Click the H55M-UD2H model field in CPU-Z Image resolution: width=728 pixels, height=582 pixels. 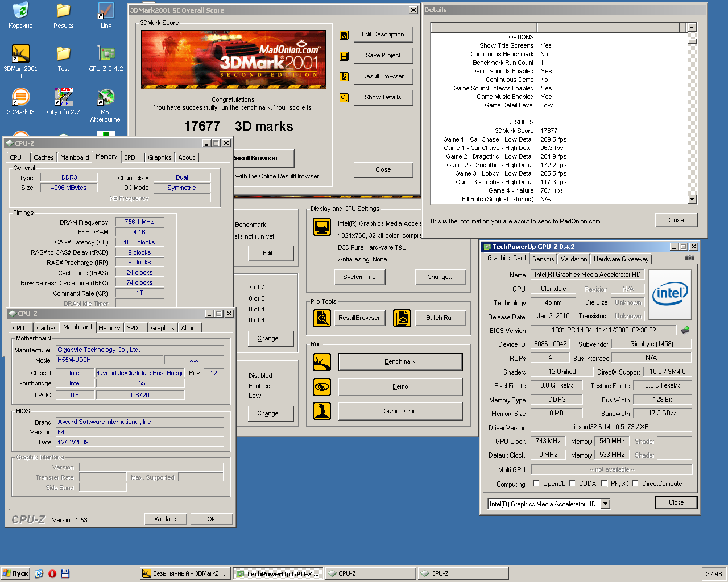click(109, 360)
